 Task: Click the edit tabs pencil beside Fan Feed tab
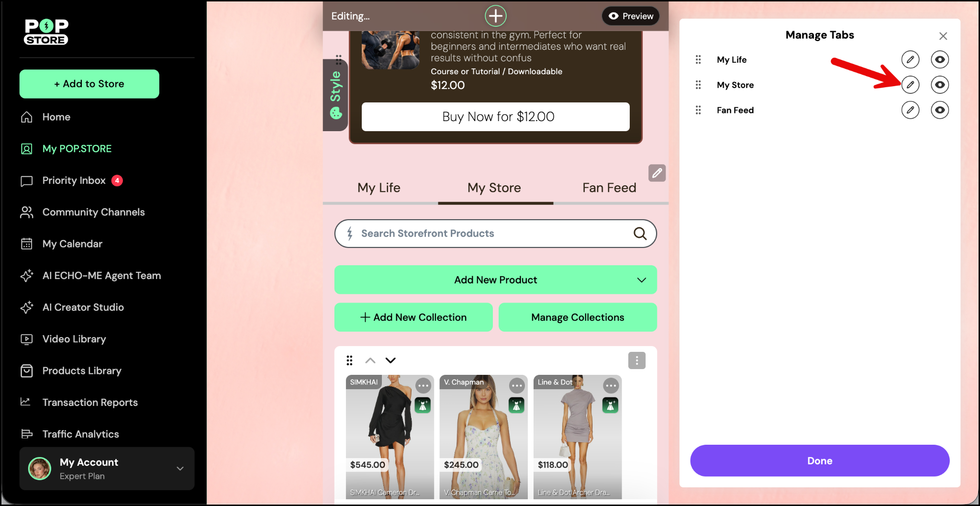pos(657,173)
